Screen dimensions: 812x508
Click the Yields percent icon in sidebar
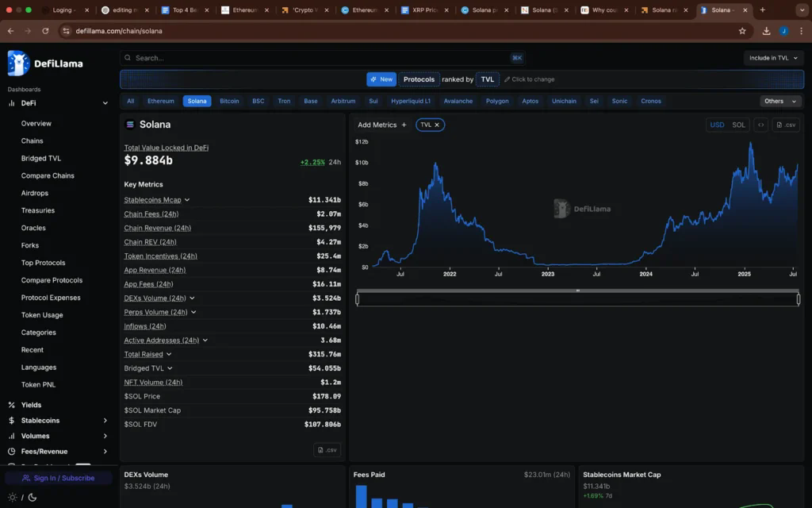click(x=11, y=405)
